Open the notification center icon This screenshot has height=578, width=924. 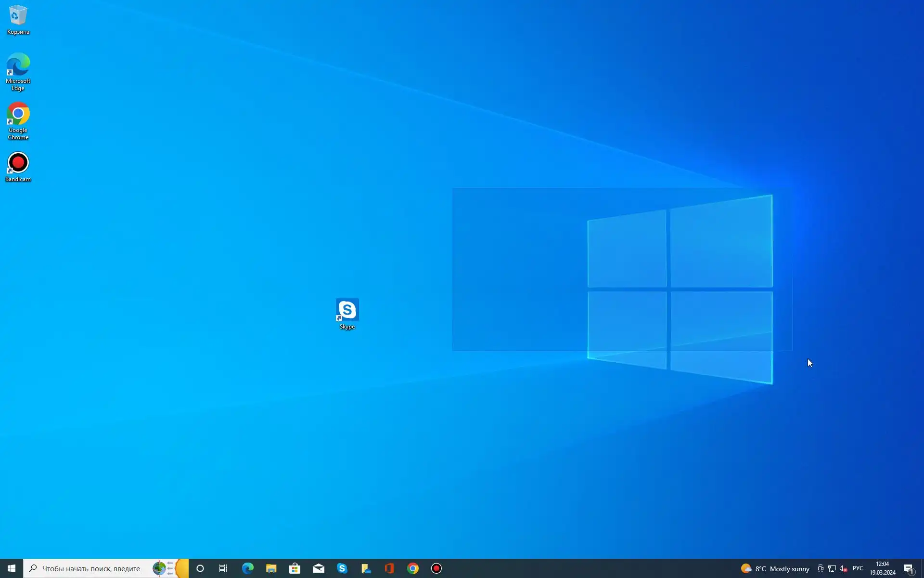click(x=909, y=569)
